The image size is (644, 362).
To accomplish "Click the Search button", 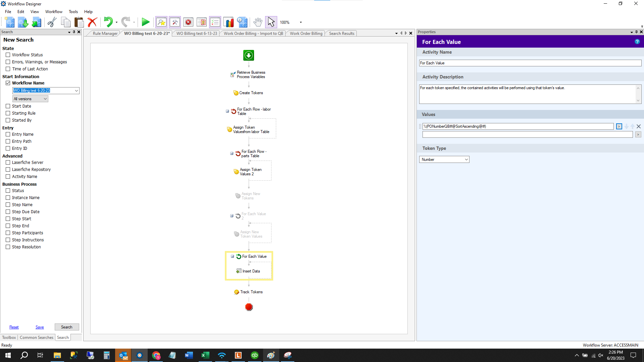I will tap(66, 327).
